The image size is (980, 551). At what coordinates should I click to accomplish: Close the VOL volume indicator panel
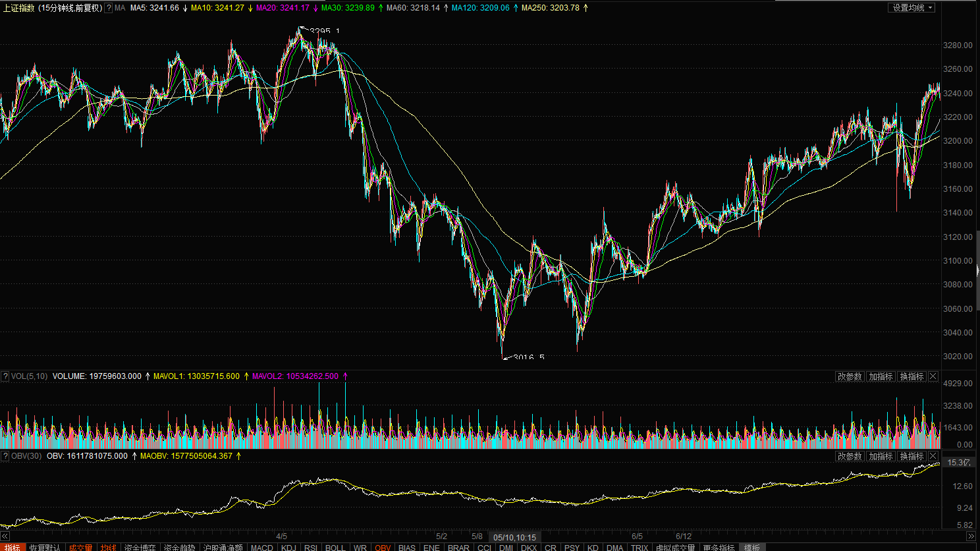click(933, 376)
